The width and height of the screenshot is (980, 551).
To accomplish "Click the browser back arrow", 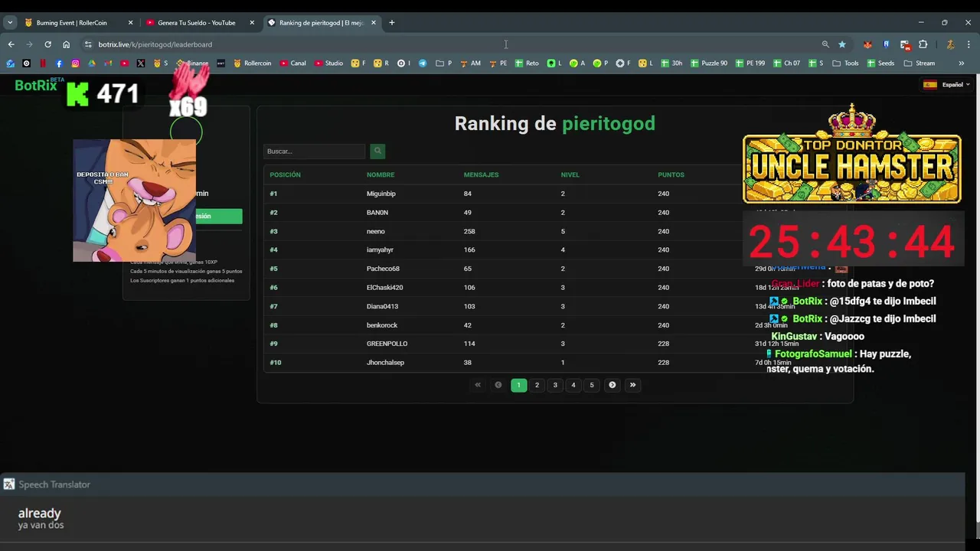I will 11,44.
